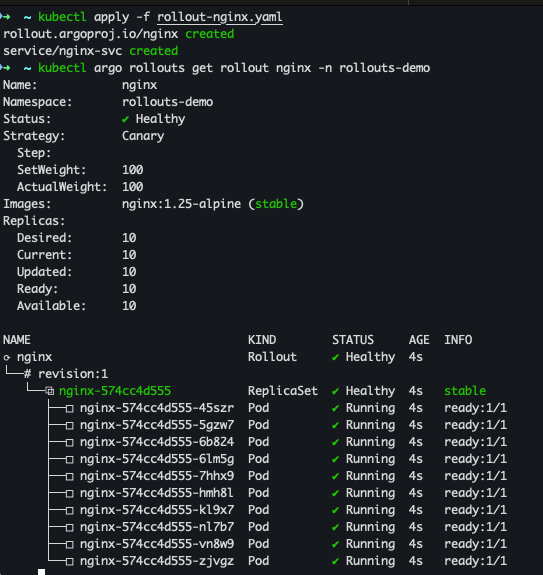The image size is (543, 575).
Task: Click the pod box icon for nginx-574cc4d555-45szr
Action: coord(69,409)
